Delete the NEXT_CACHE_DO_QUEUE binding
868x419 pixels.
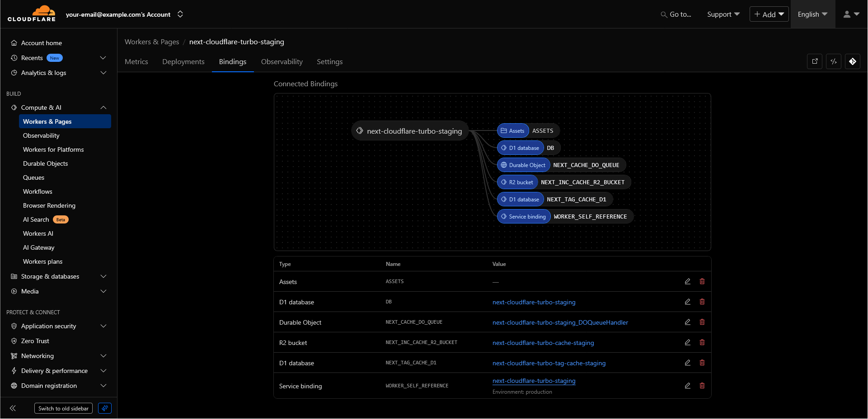(702, 322)
